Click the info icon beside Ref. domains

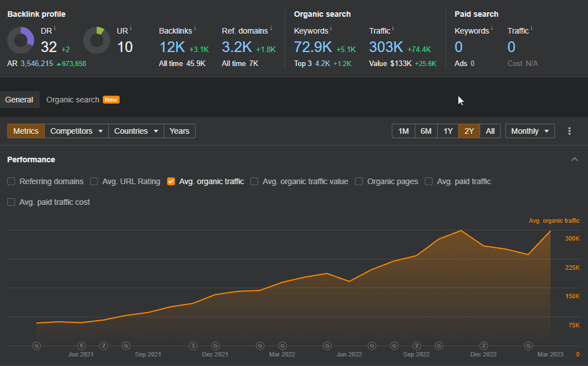(x=271, y=28)
